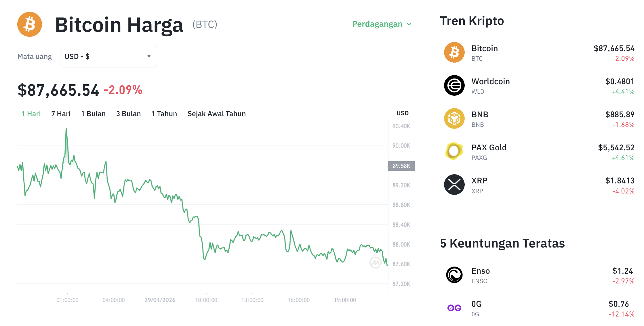The height and width of the screenshot is (326, 644).
Task: Enable the 3 Bulan price view
Action: (128, 114)
